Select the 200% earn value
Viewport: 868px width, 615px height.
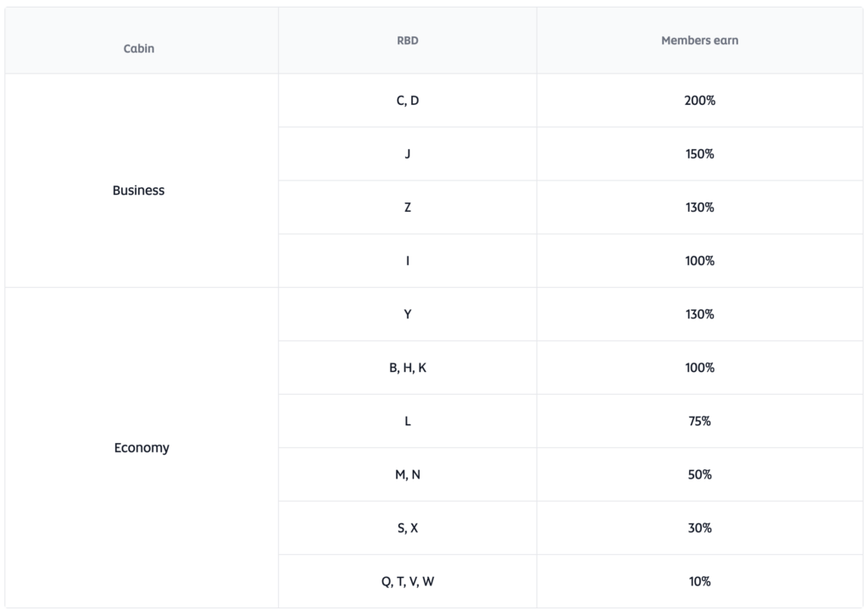[699, 101]
